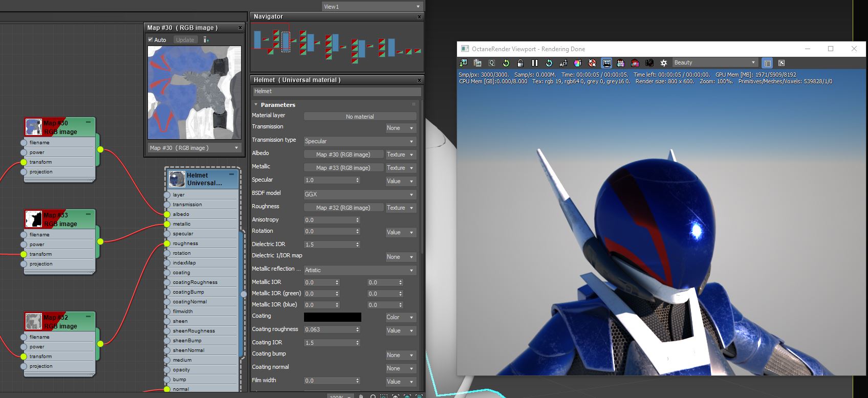
Task: Open the Dielectric 1/IOR map None dropdown
Action: (x=401, y=257)
